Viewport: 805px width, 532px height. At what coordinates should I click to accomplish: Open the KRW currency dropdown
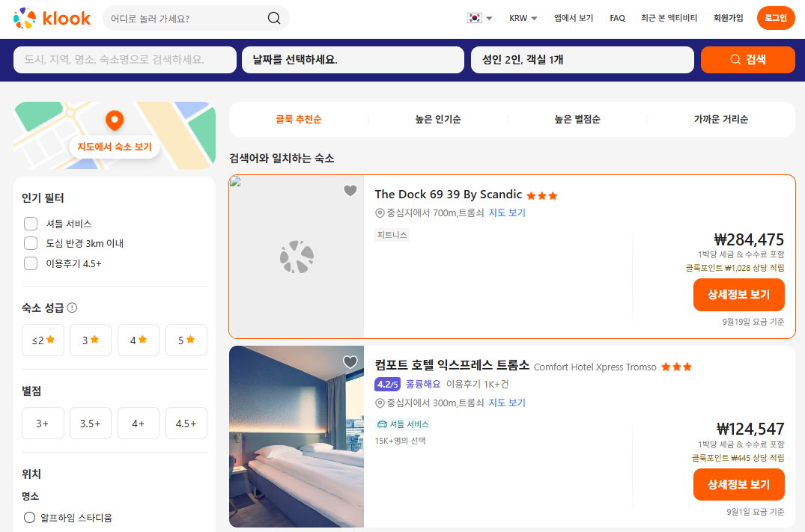tap(523, 18)
